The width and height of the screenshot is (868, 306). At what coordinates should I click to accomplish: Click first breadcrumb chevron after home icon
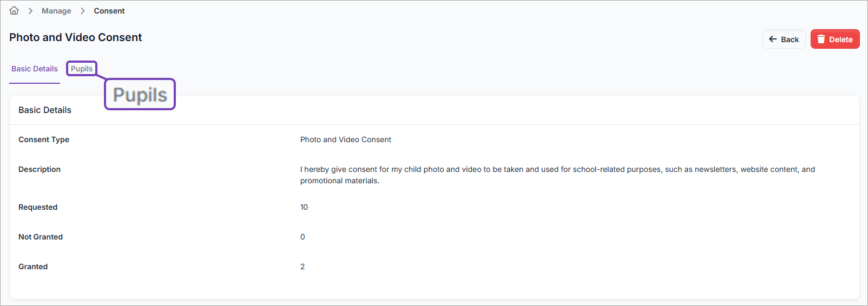point(30,11)
